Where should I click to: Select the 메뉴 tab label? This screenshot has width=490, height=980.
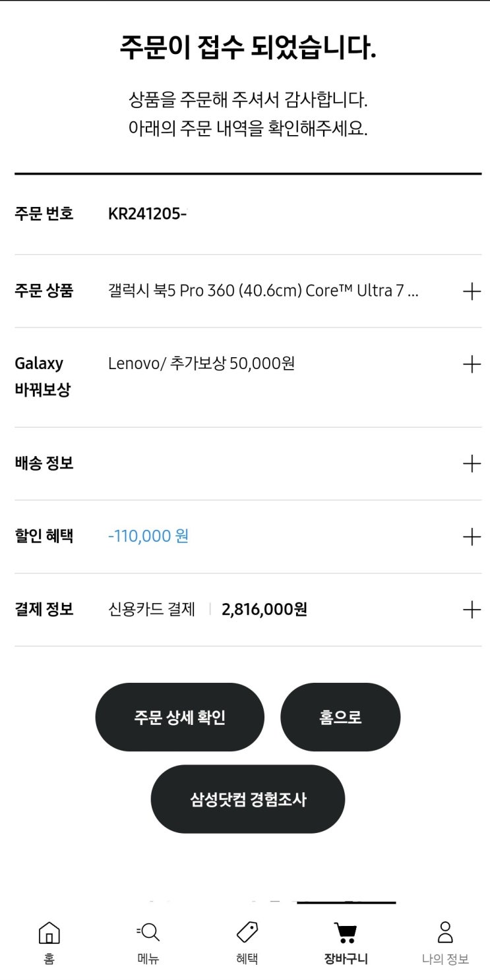click(148, 959)
